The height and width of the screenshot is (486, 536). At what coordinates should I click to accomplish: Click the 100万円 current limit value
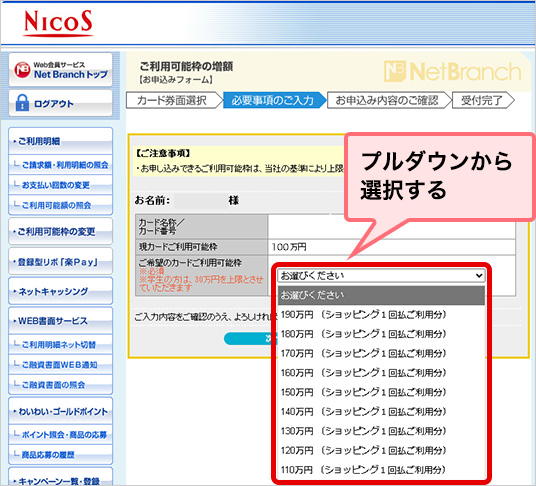pos(289,247)
